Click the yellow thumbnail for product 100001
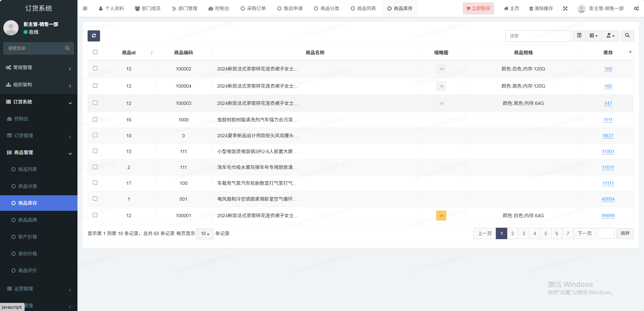Viewport: 644px width, 311px height. (441, 216)
